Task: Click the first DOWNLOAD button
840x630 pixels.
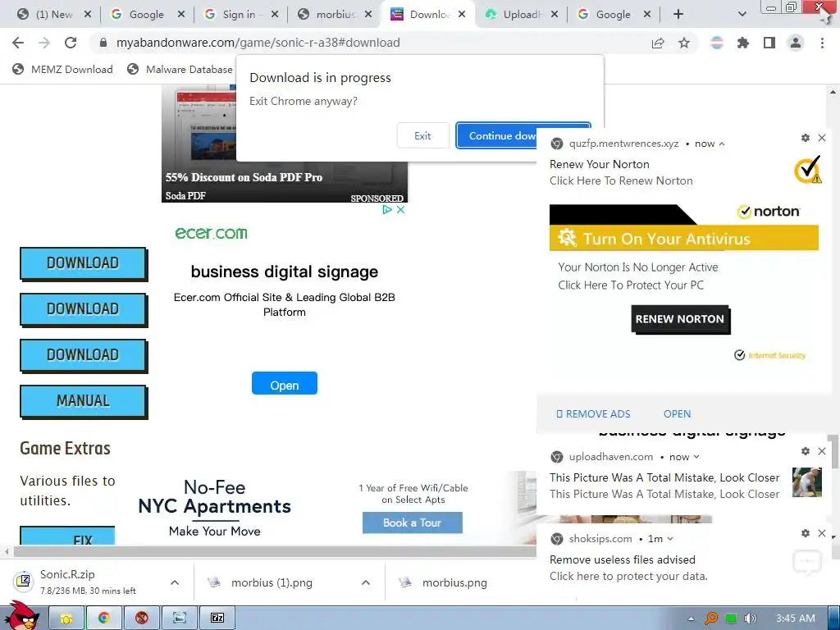Action: pyautogui.click(x=83, y=263)
